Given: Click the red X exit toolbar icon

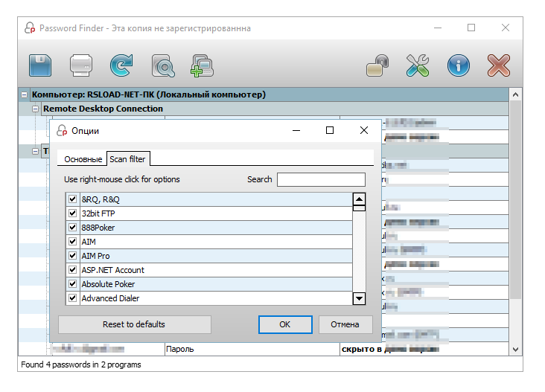Looking at the screenshot, I should pos(498,65).
